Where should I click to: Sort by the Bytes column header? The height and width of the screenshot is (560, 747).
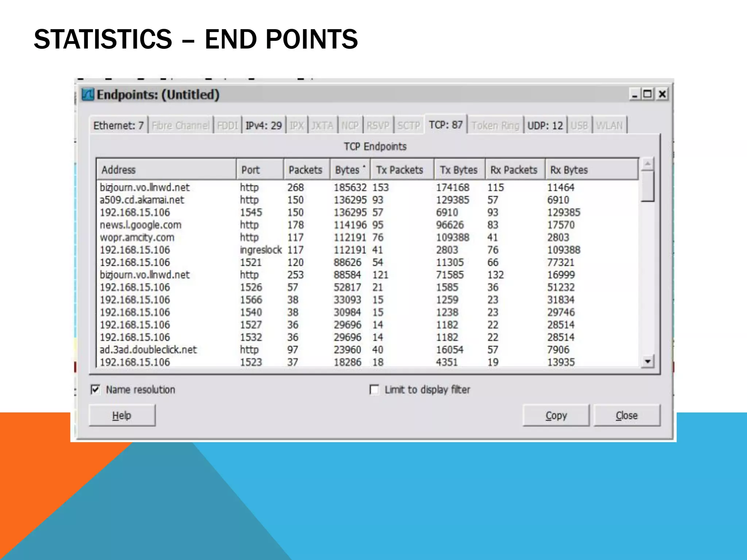click(x=350, y=170)
